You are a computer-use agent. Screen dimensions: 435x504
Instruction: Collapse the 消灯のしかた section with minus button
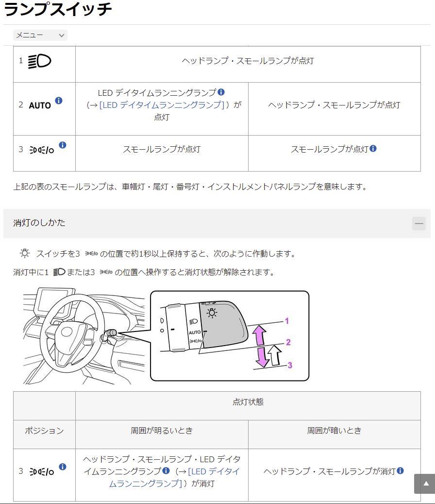click(x=419, y=224)
